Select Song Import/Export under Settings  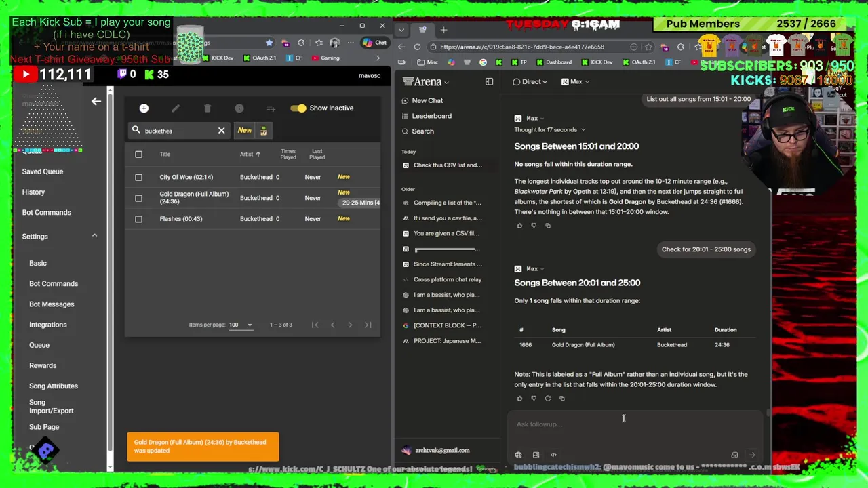point(51,406)
